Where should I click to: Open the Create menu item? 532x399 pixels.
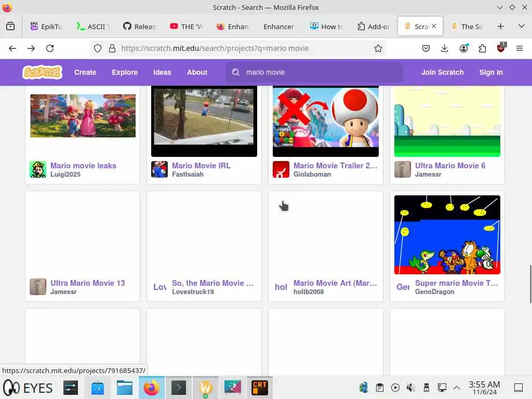(85, 72)
